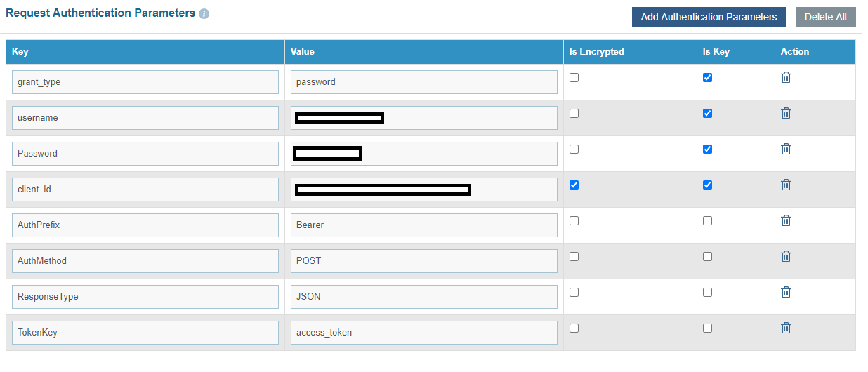Delete the grant_type parameter row

tap(786, 77)
